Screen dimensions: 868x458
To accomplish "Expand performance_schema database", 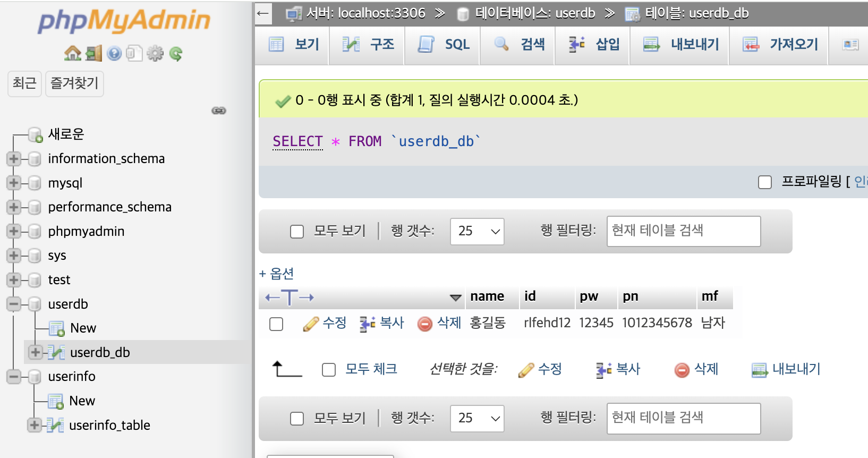I will click(x=14, y=207).
